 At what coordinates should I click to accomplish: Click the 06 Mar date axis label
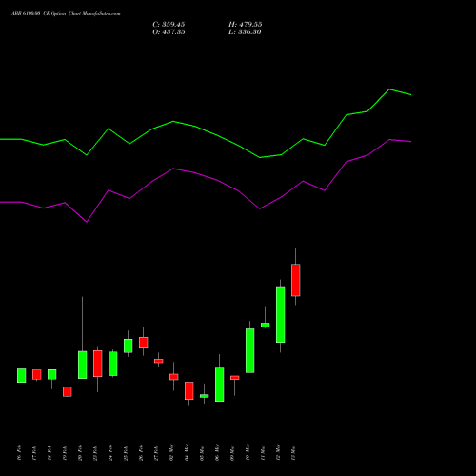pyautogui.click(x=217, y=452)
